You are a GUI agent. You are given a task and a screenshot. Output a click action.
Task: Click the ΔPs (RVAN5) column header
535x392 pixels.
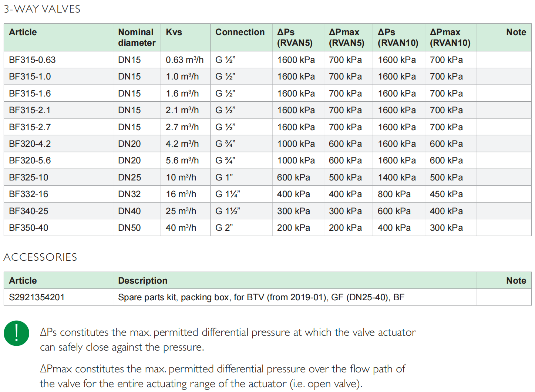295,37
